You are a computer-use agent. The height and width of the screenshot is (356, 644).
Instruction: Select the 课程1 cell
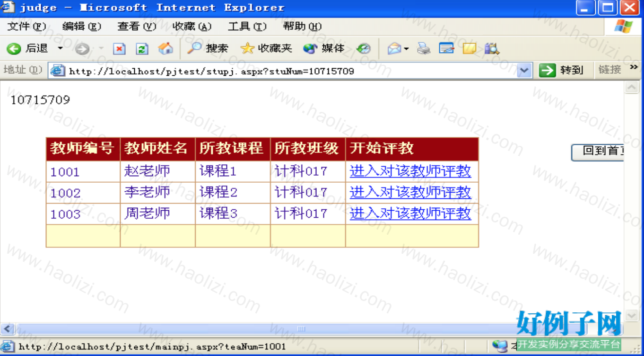pyautogui.click(x=233, y=171)
